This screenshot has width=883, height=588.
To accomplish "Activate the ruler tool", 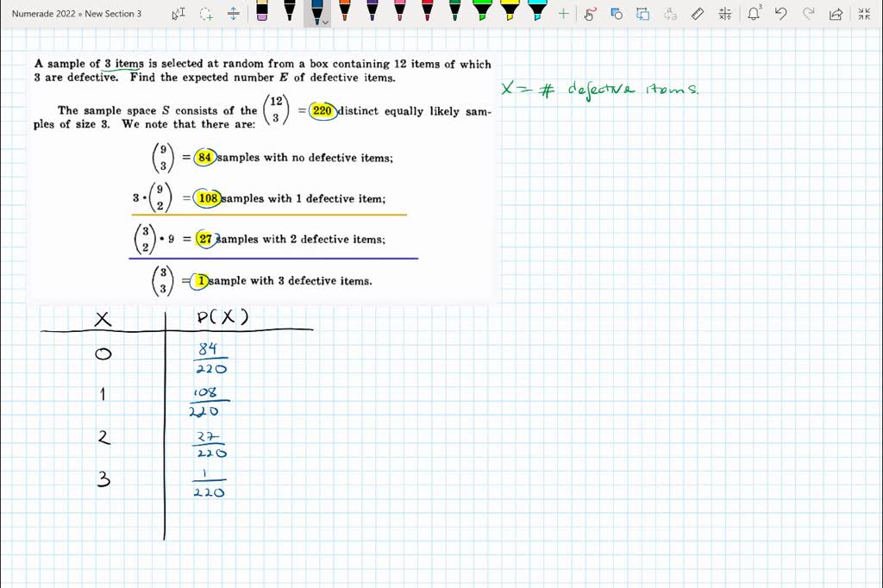I will 698,13.
